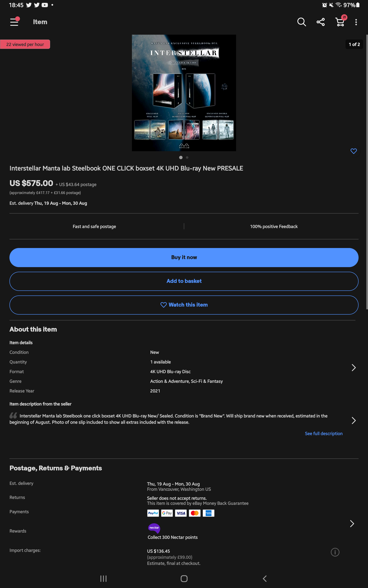Tap Seller does not accept returns text

[x=177, y=498]
